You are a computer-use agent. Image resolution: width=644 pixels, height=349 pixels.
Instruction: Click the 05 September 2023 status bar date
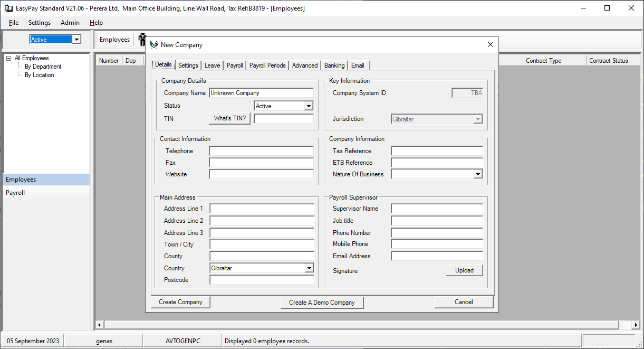click(x=32, y=341)
